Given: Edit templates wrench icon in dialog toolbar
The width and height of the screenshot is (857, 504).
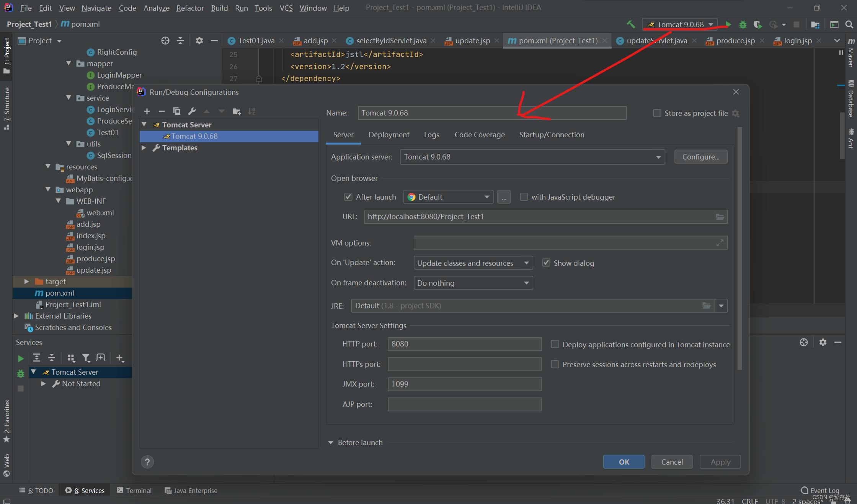Looking at the screenshot, I should pyautogui.click(x=192, y=111).
